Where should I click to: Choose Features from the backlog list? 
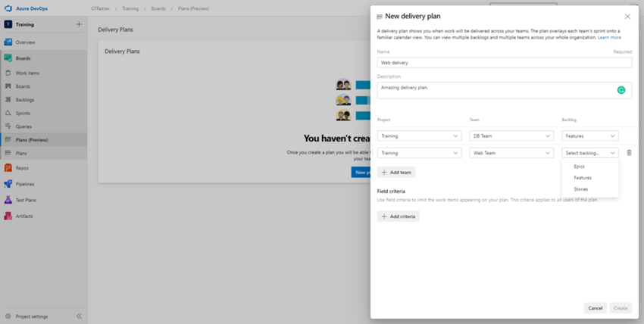590,178
